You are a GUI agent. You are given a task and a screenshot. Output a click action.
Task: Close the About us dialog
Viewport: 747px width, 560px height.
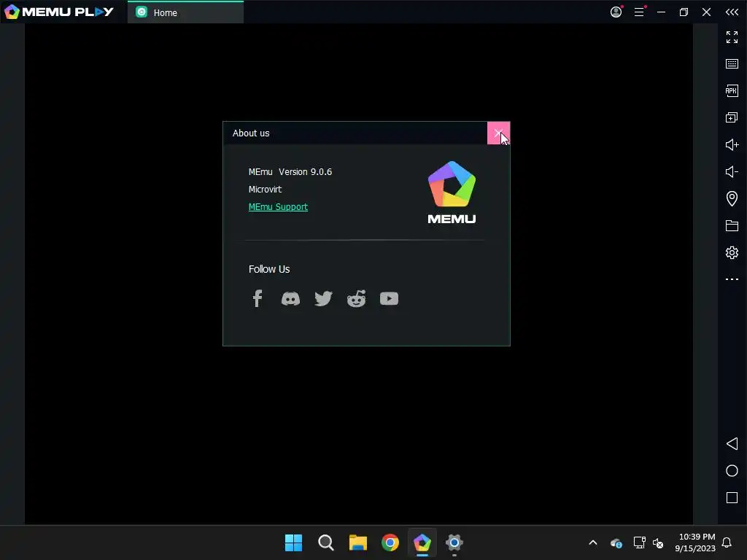coord(498,133)
